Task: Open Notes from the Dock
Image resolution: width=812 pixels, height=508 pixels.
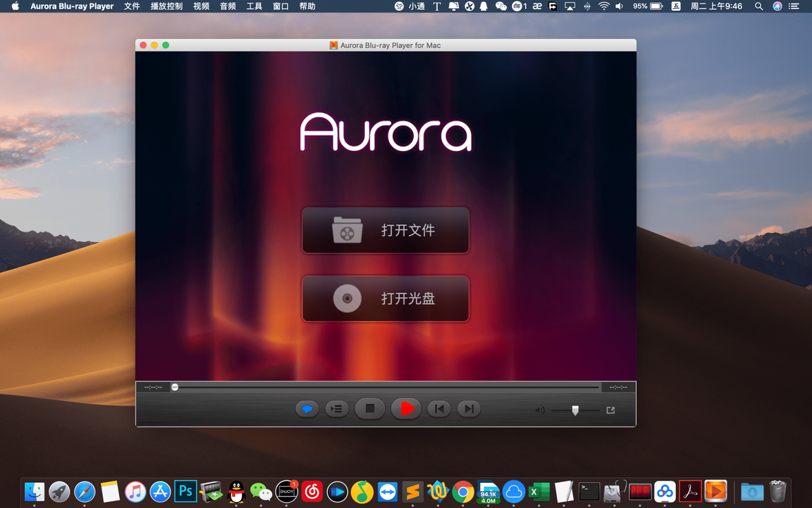Action: click(x=110, y=490)
